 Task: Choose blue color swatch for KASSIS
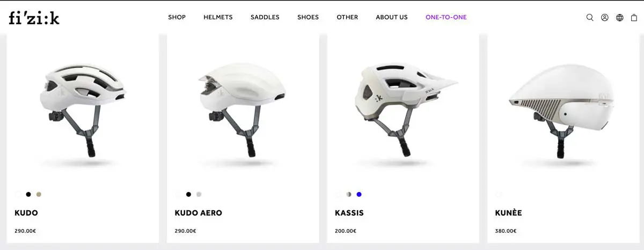tap(359, 194)
